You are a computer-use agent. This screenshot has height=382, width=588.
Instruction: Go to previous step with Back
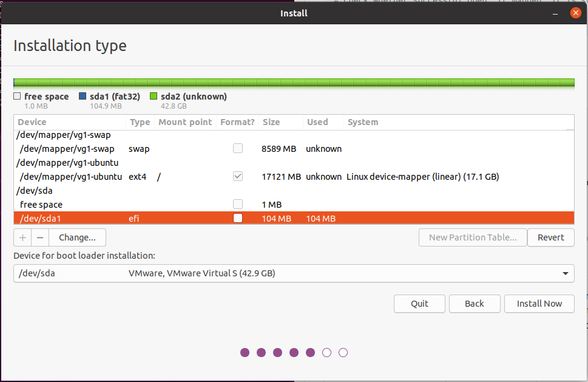click(x=475, y=304)
